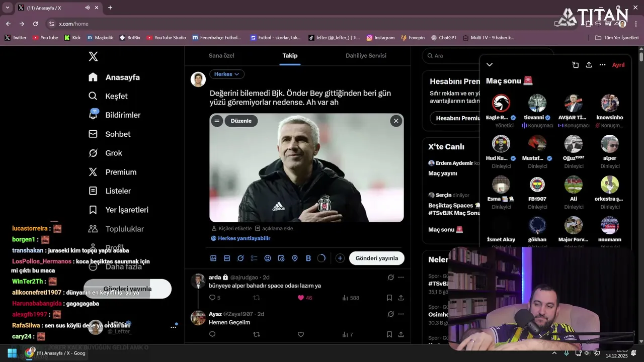This screenshot has height=362, width=644.
Task: Add a GIF with the GIF icon
Action: [227, 258]
